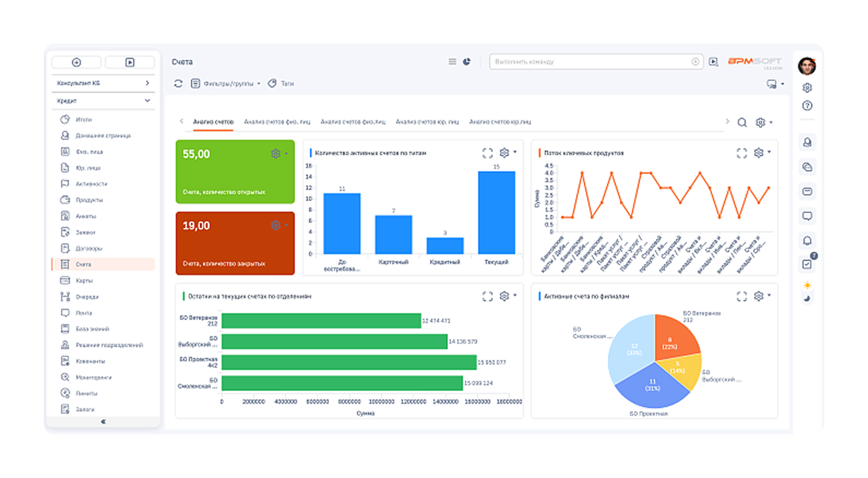Viewport: 868px width, 478px height.
Task: Open the Фильтры/группы dropdown
Action: click(225, 83)
